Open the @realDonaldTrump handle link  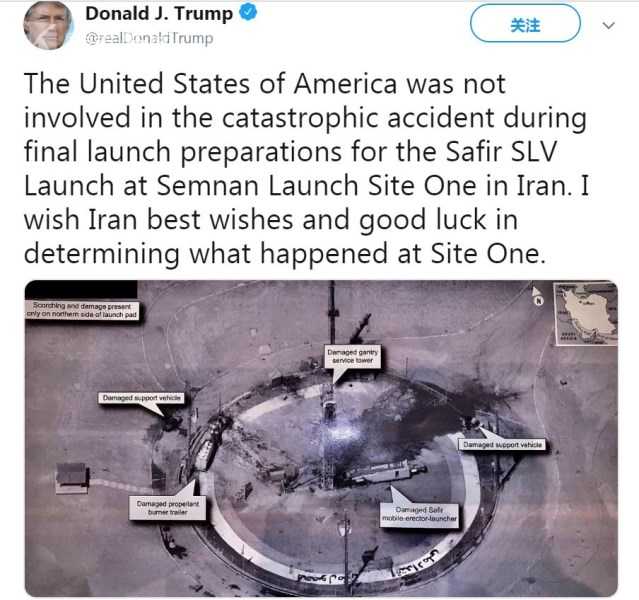[x=149, y=38]
